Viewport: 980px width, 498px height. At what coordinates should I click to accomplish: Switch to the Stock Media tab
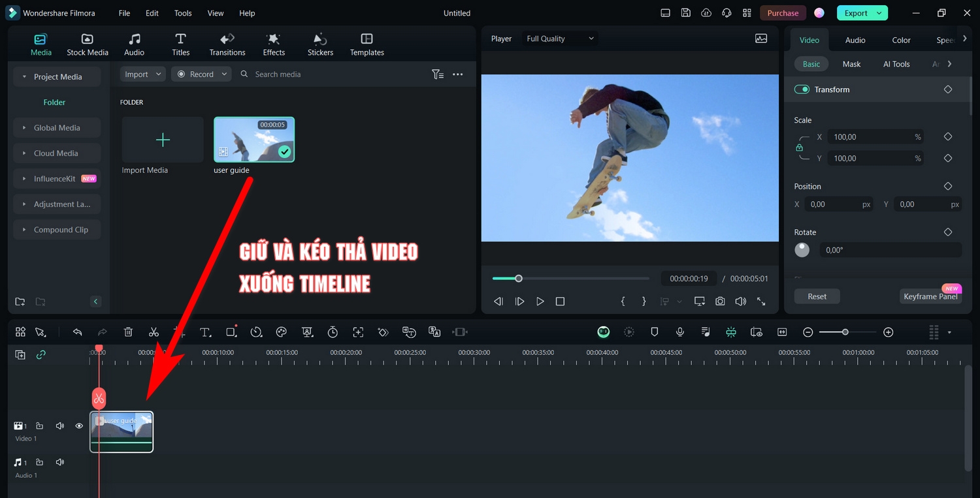(x=88, y=44)
